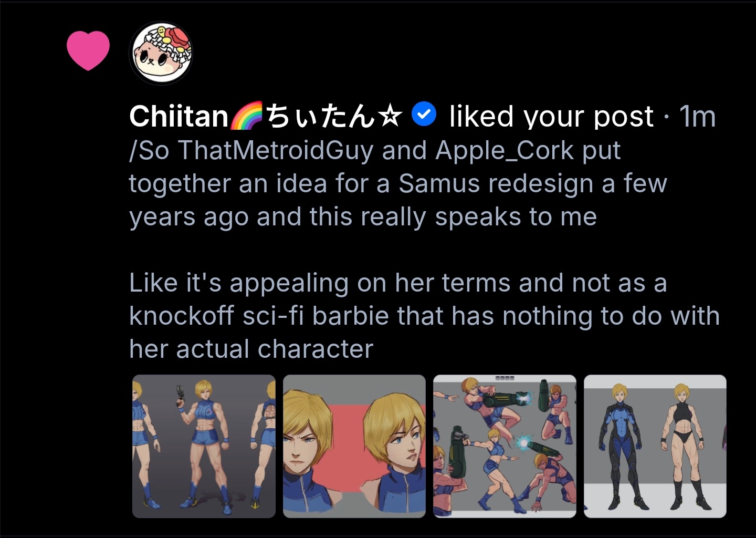Click the "Like it's appealing on her terms" line

pyautogui.click(x=397, y=283)
